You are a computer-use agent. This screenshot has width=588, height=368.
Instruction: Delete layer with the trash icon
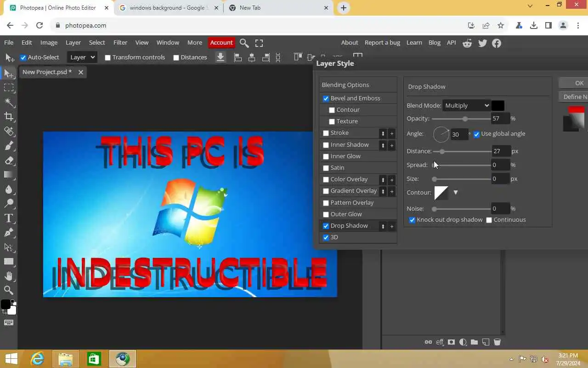pos(497,342)
